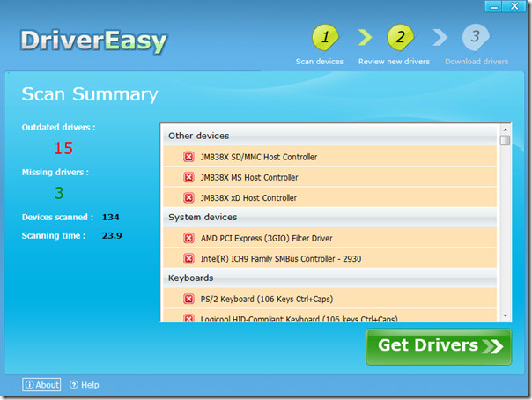Select the System devices category header
This screenshot has width=532, height=400.
tap(329, 217)
